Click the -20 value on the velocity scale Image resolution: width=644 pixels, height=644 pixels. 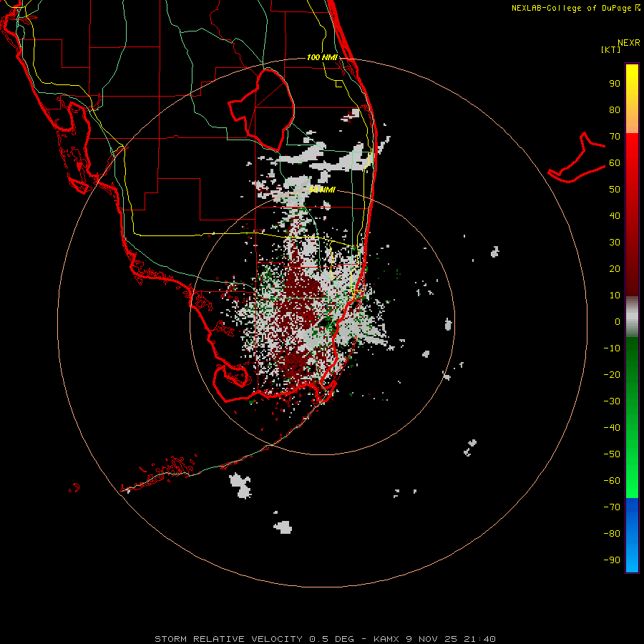coord(612,375)
